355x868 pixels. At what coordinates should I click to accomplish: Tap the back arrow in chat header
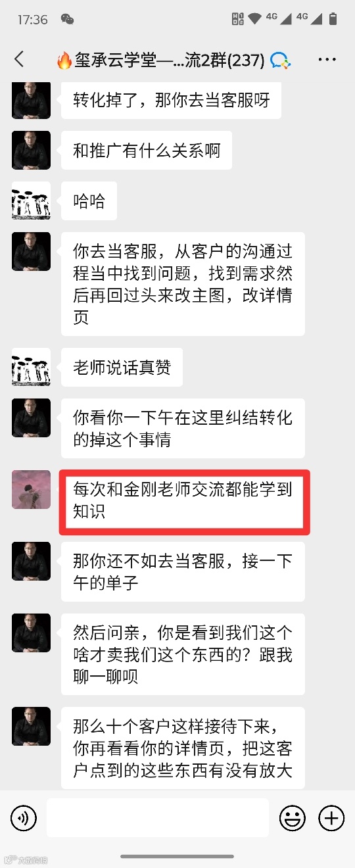[19, 60]
